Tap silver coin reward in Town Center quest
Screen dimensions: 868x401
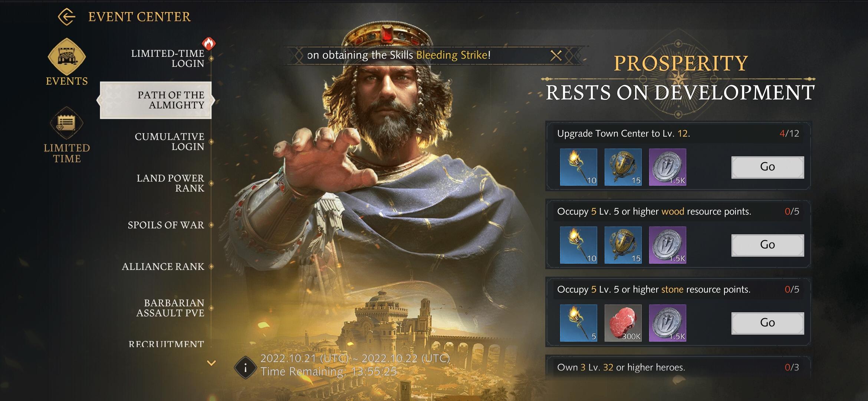pos(668,167)
